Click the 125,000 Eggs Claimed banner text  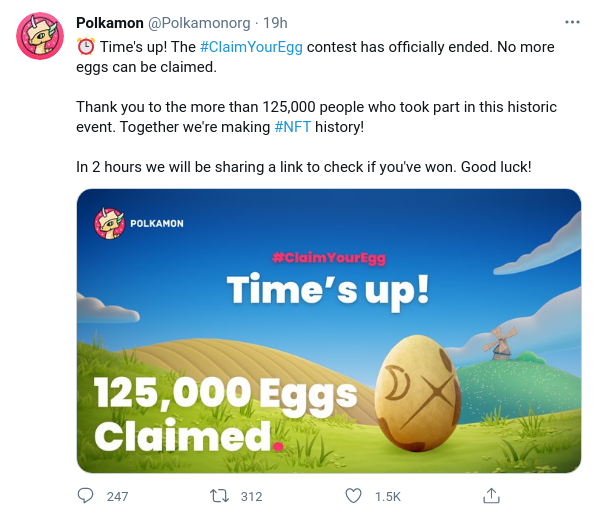point(226,414)
